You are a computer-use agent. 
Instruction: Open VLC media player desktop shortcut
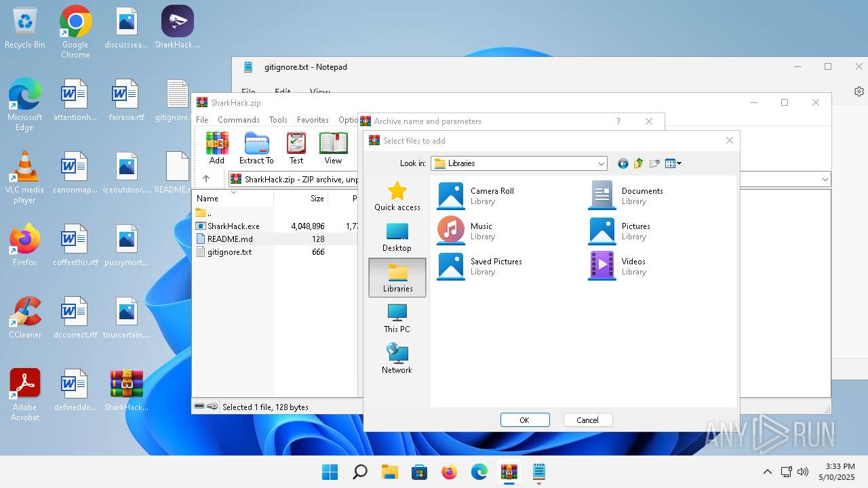tap(25, 178)
